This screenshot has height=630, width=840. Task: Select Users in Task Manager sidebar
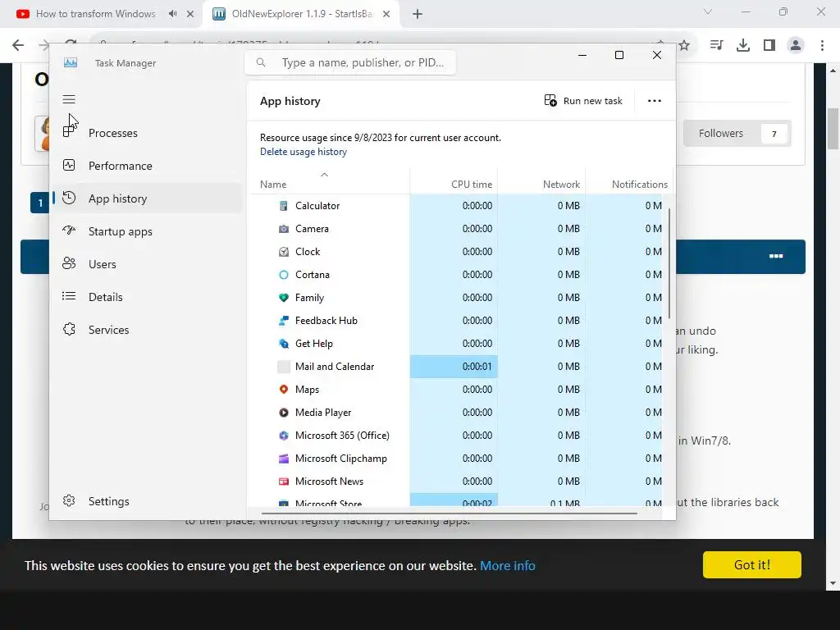pyautogui.click(x=103, y=264)
